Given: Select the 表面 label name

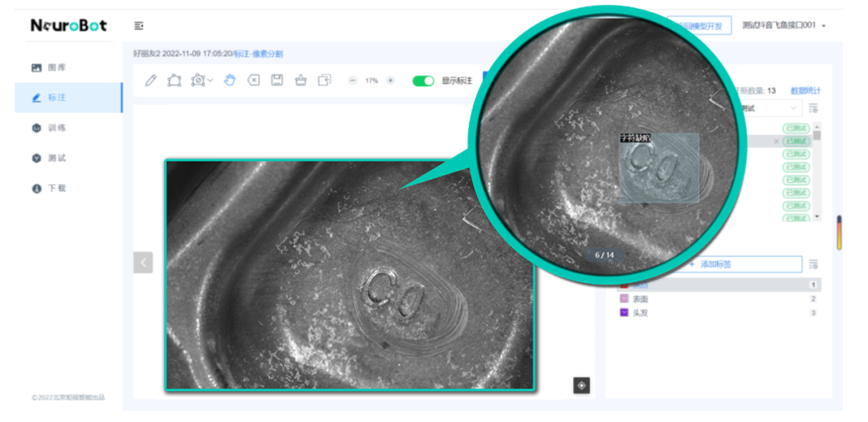Looking at the screenshot, I should (x=641, y=299).
